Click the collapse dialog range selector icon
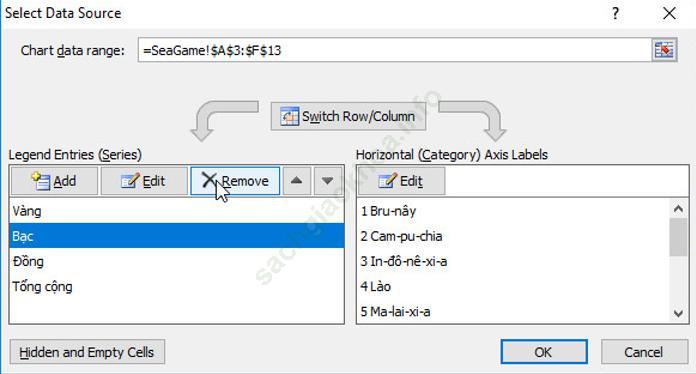Viewport: 696px width, 374px height. click(x=664, y=50)
